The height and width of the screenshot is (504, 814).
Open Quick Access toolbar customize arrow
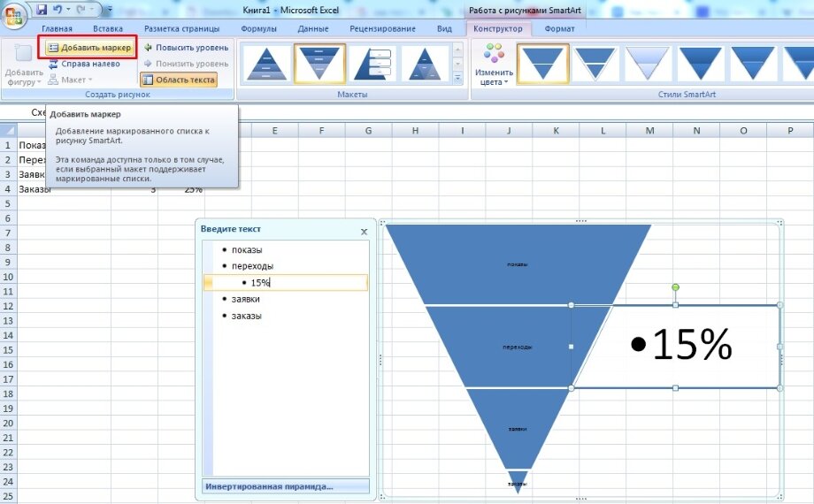(110, 10)
